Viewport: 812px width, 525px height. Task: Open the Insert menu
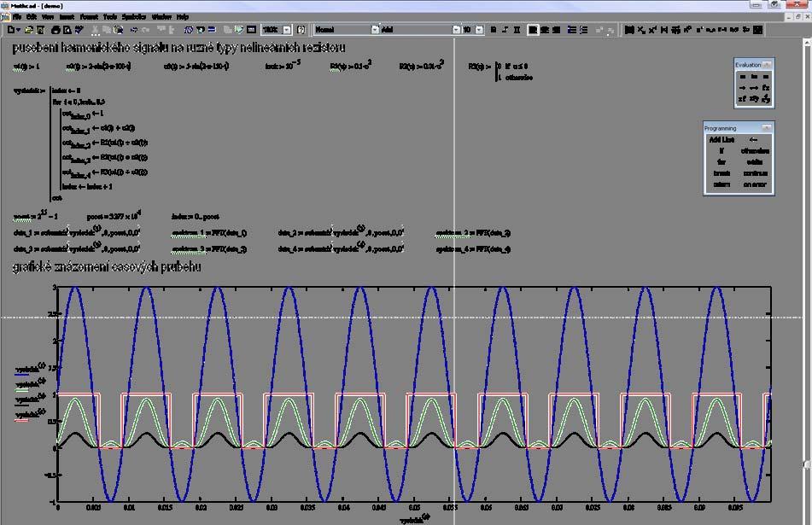coord(67,17)
